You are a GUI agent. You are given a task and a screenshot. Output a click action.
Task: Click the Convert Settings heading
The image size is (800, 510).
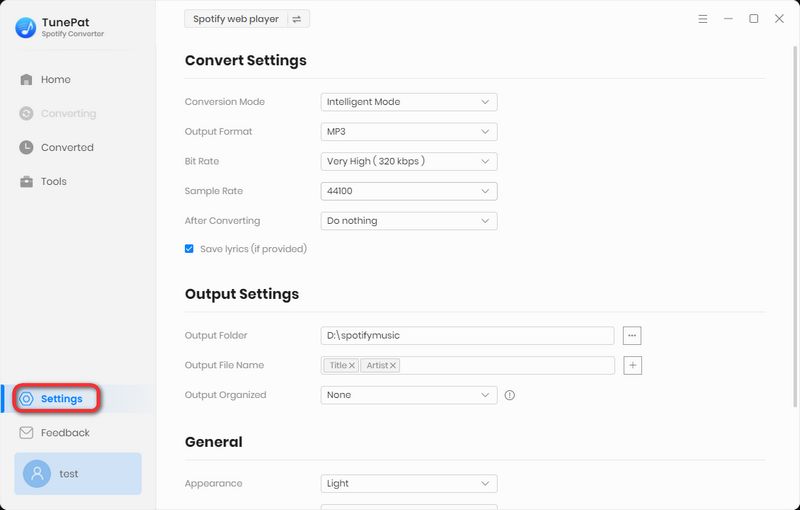point(245,60)
